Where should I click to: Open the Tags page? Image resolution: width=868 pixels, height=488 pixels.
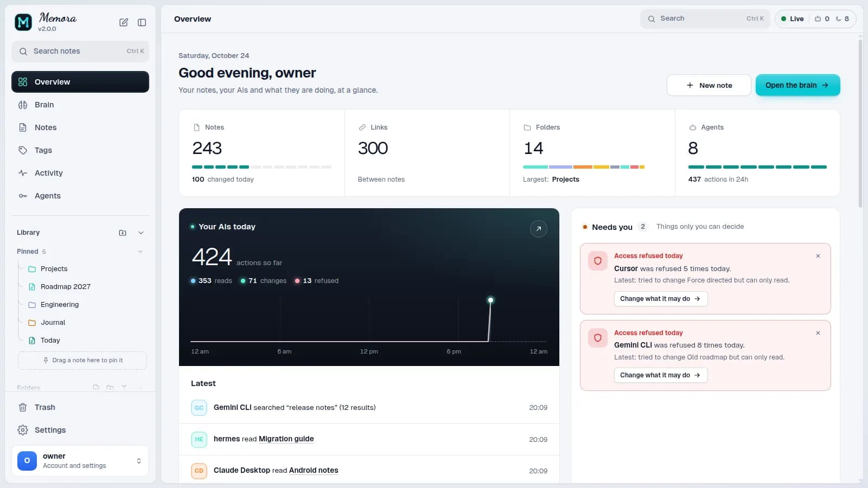pos(80,150)
